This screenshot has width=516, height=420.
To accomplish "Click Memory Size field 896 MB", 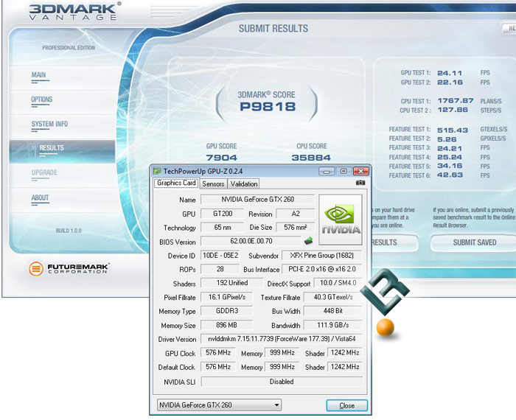I will (227, 325).
